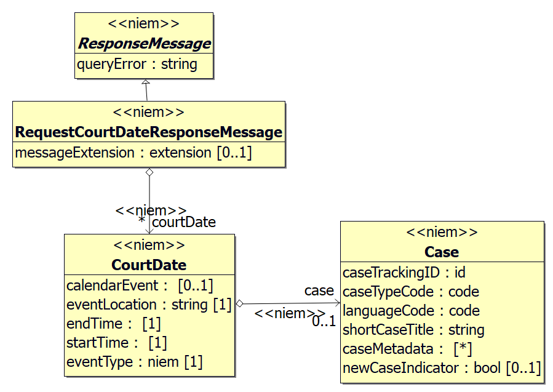
Task: Click the newCaseIndicator : bool attribute
Action: tap(441, 368)
